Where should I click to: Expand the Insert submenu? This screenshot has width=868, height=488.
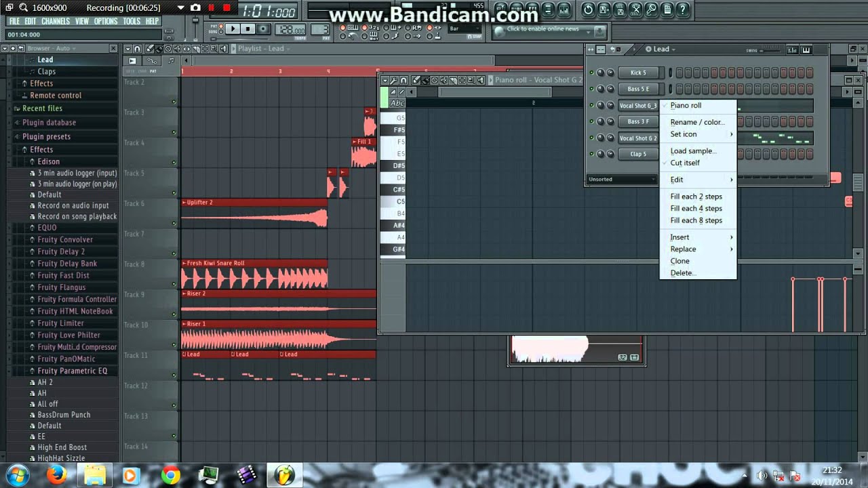(698, 237)
